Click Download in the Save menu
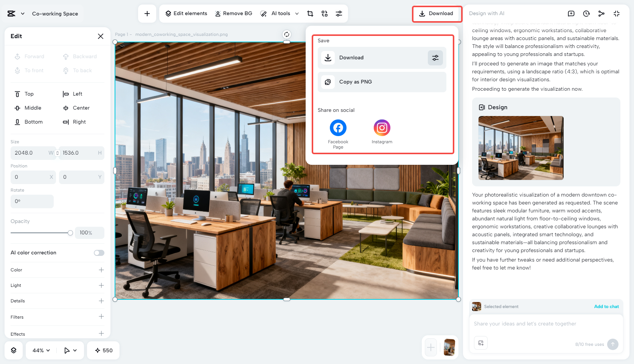This screenshot has width=634, height=364. click(x=382, y=58)
